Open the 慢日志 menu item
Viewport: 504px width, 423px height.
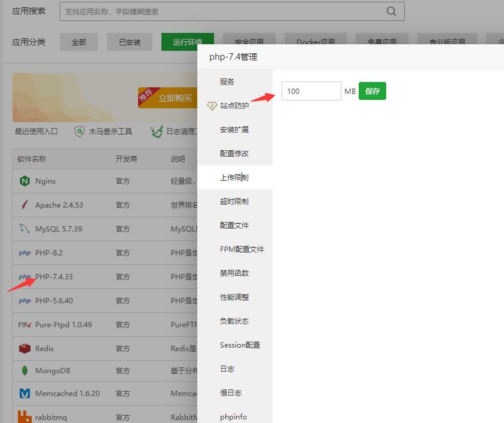[x=235, y=392]
